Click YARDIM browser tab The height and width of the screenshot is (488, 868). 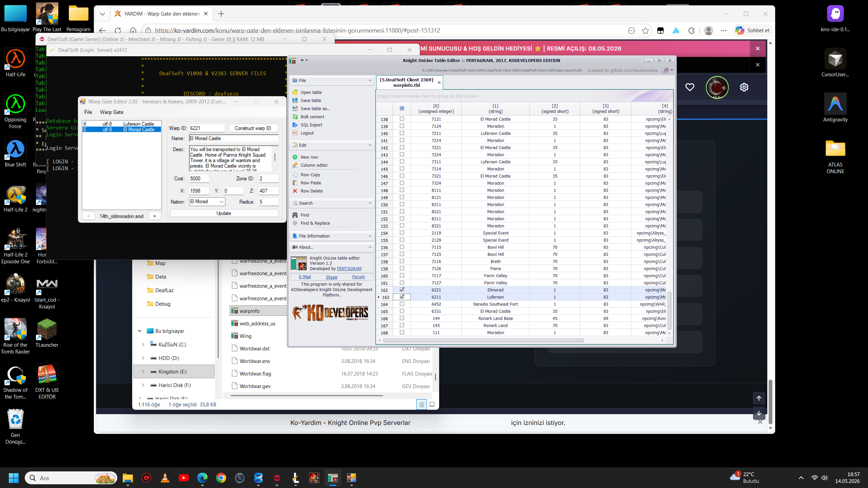point(162,14)
